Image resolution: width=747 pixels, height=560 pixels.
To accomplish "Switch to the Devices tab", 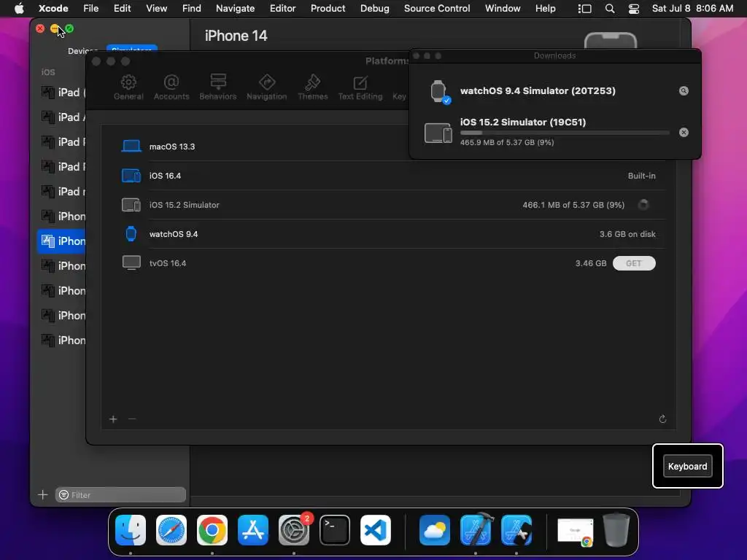I will click(x=82, y=50).
